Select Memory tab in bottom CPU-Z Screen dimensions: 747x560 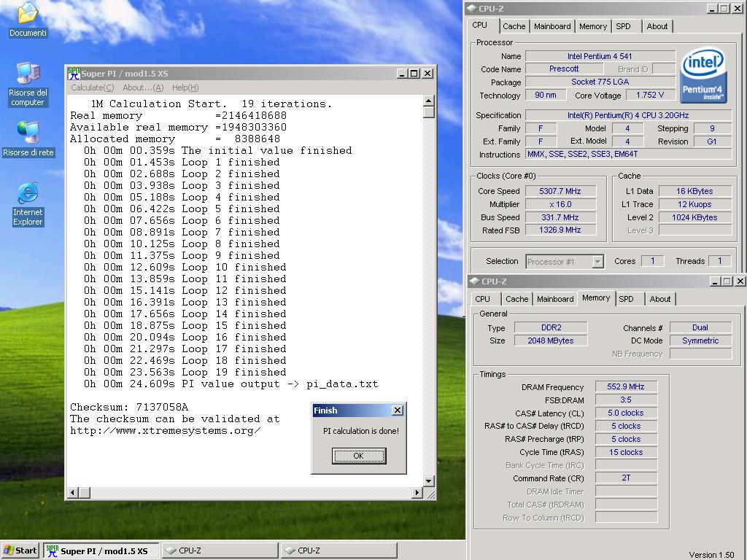click(596, 297)
